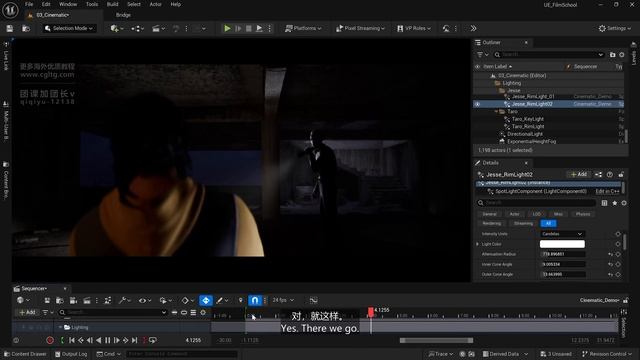Open the Build menu

(x=113, y=4)
